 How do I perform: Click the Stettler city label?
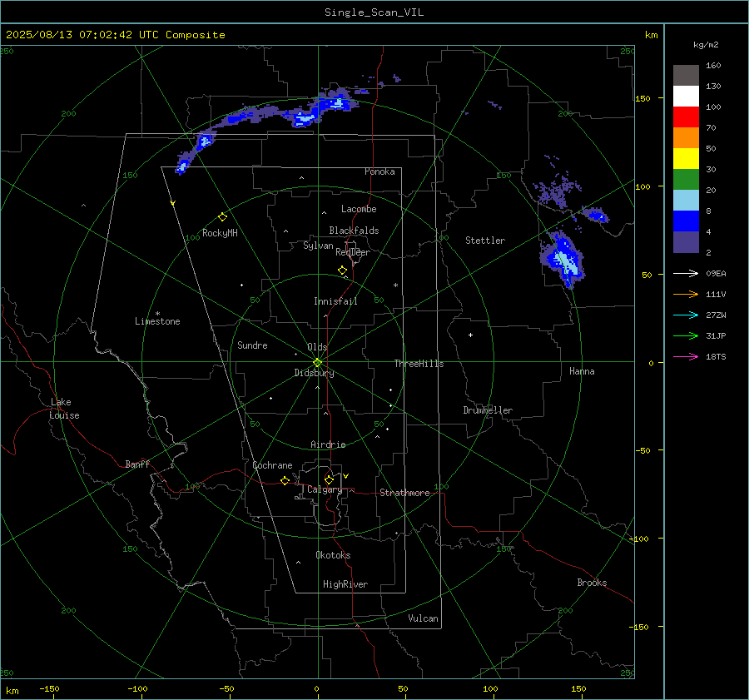[x=485, y=241]
